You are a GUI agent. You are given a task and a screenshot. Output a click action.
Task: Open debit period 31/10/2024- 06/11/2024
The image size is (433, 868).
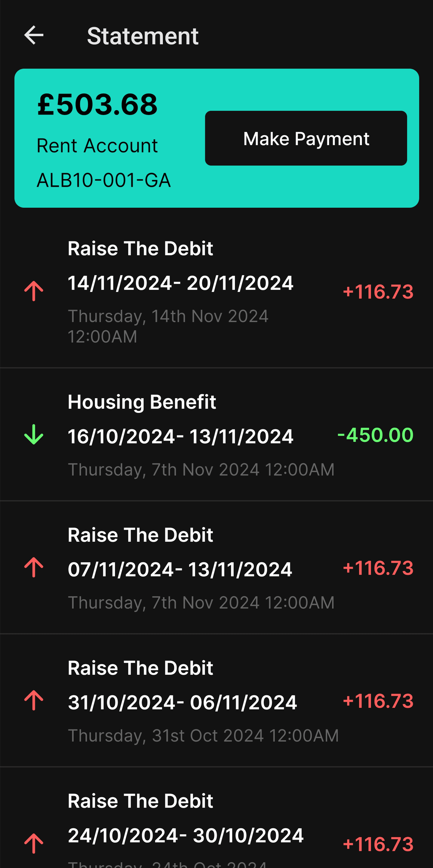click(x=182, y=703)
